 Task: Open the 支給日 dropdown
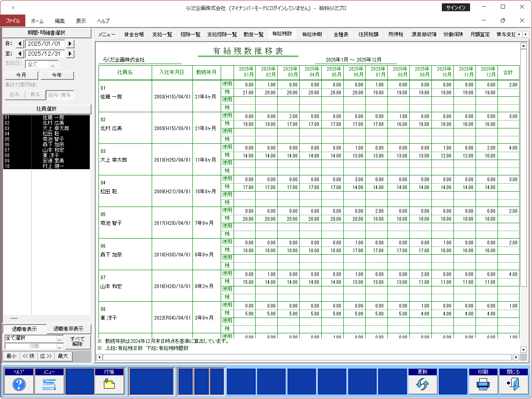coord(53,64)
